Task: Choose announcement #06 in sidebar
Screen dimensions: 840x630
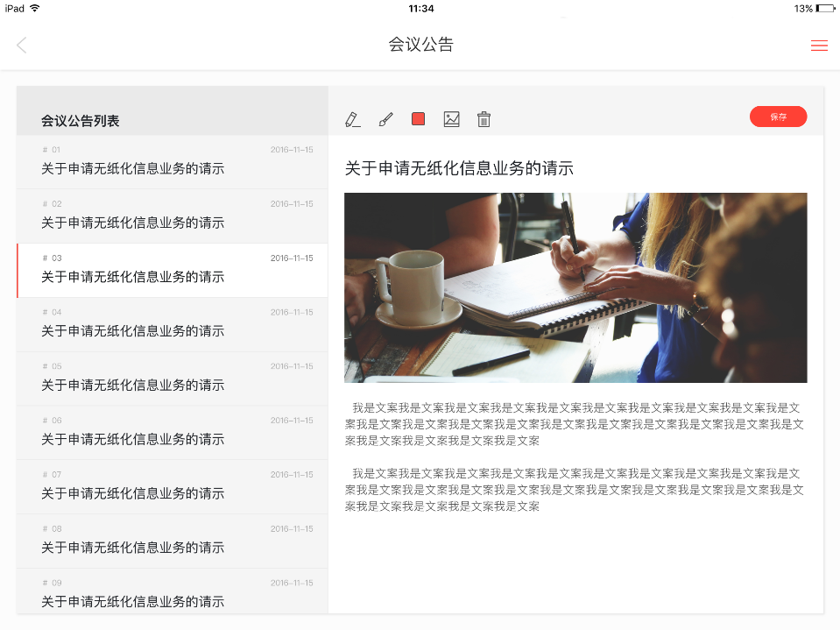Action: click(x=173, y=434)
